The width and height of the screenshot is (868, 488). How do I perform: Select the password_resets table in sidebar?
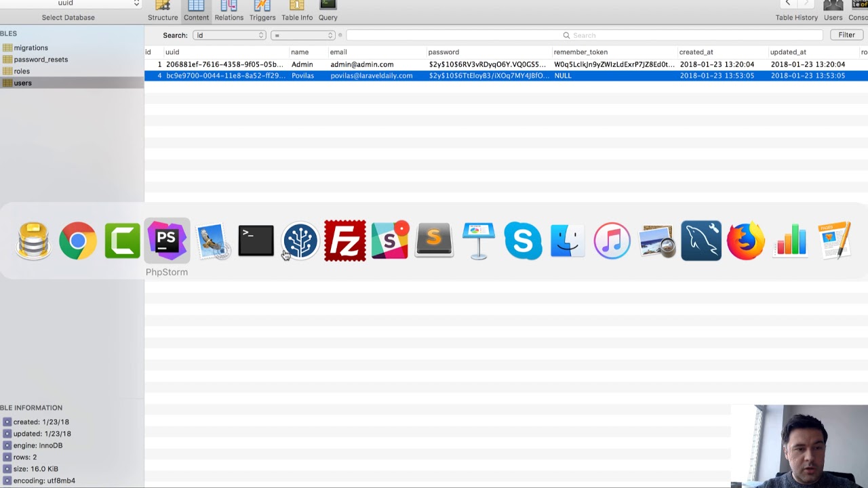pos(41,60)
